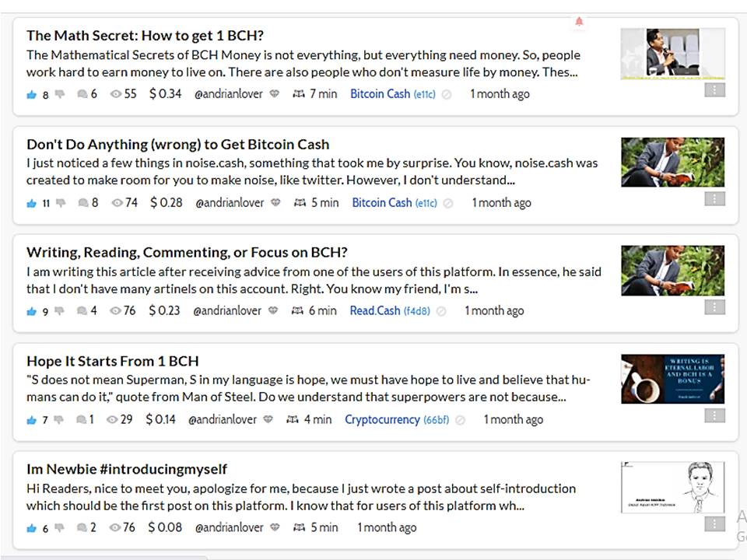Image resolution: width=747 pixels, height=560 pixels.
Task: Click reading-time icon next to 7 min
Action: [x=299, y=94]
